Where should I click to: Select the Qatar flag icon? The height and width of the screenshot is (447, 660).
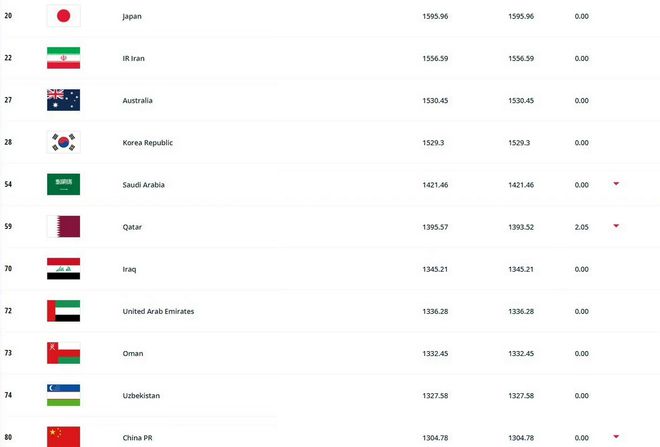[x=64, y=226]
